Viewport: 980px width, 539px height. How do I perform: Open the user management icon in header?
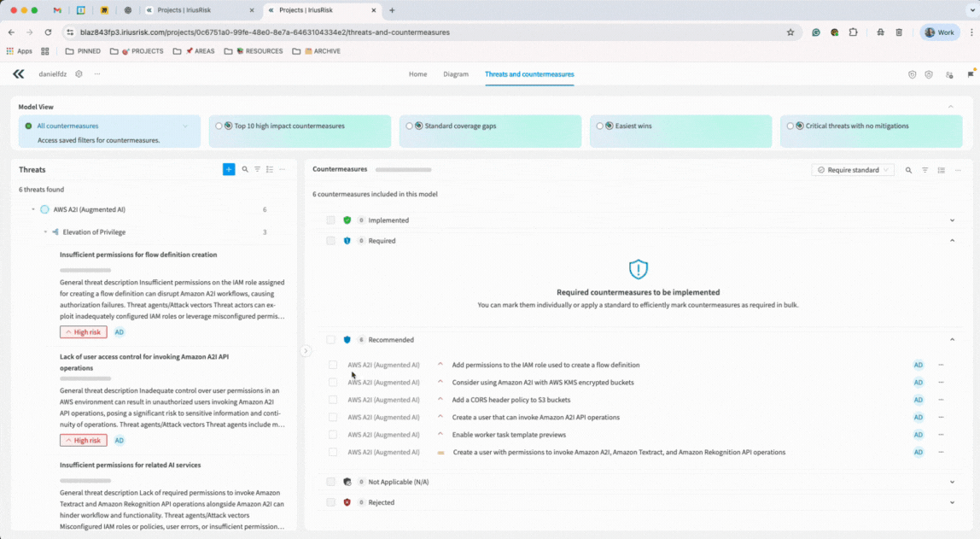click(x=949, y=74)
